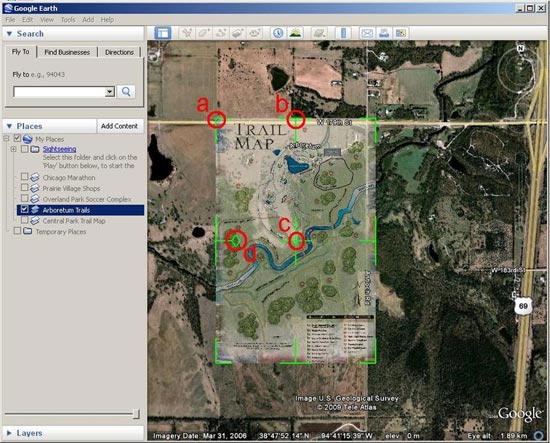Click the Fly to text field
This screenshot has width=550, height=443.
point(60,92)
